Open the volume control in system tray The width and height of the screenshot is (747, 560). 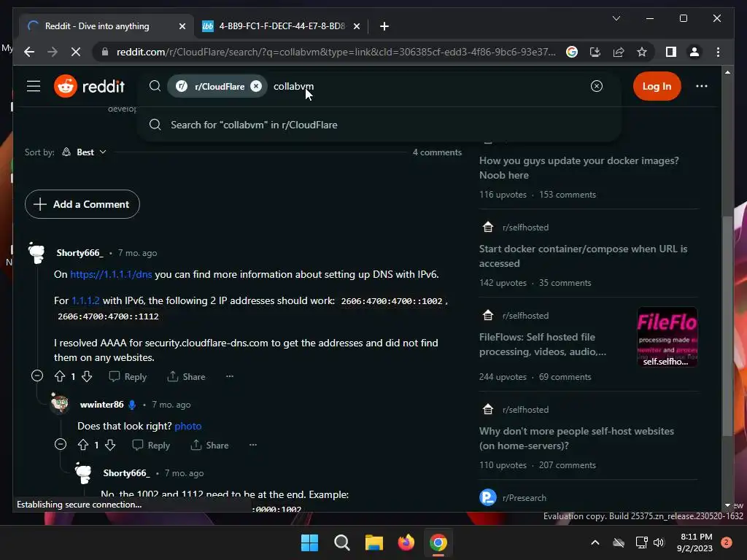pos(659,542)
